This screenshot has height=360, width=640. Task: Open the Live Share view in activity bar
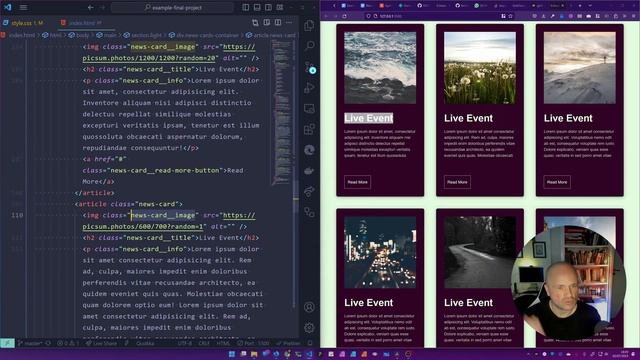click(x=309, y=191)
